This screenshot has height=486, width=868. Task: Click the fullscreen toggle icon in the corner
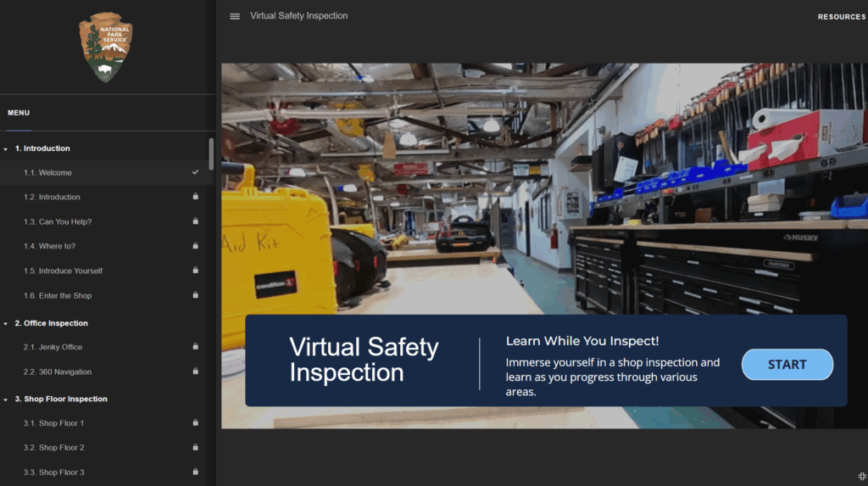[x=862, y=477]
